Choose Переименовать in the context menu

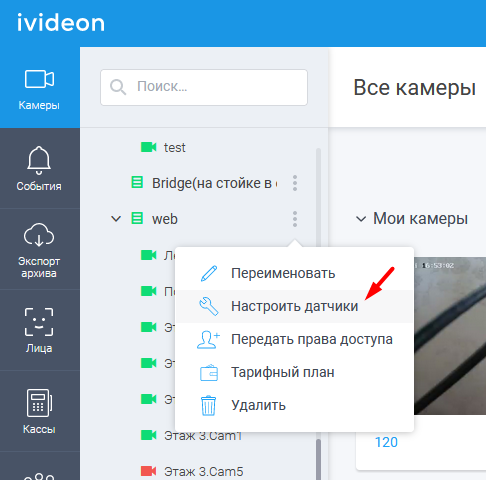point(294,273)
